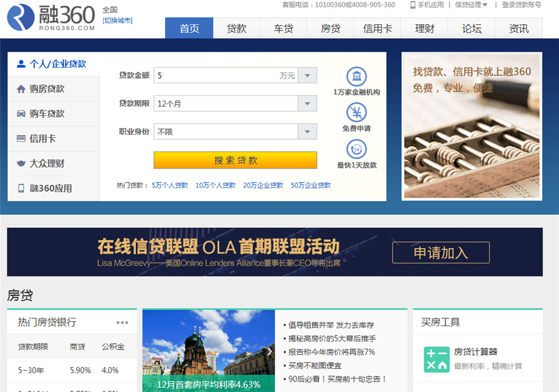Click the 大众理财 sidebar icon

21,163
